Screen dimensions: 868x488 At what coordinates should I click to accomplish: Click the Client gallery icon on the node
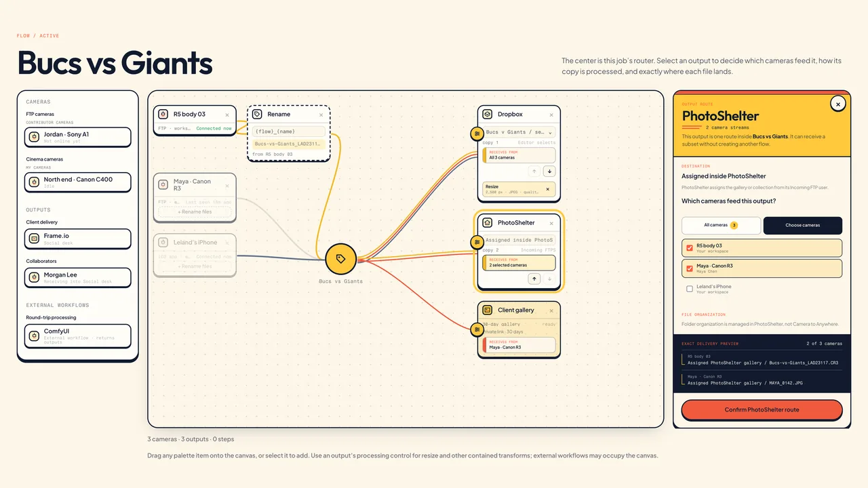(487, 310)
